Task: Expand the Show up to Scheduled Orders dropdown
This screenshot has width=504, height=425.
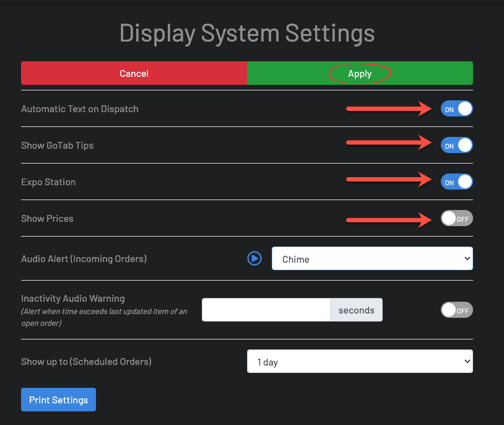Action: tap(360, 361)
